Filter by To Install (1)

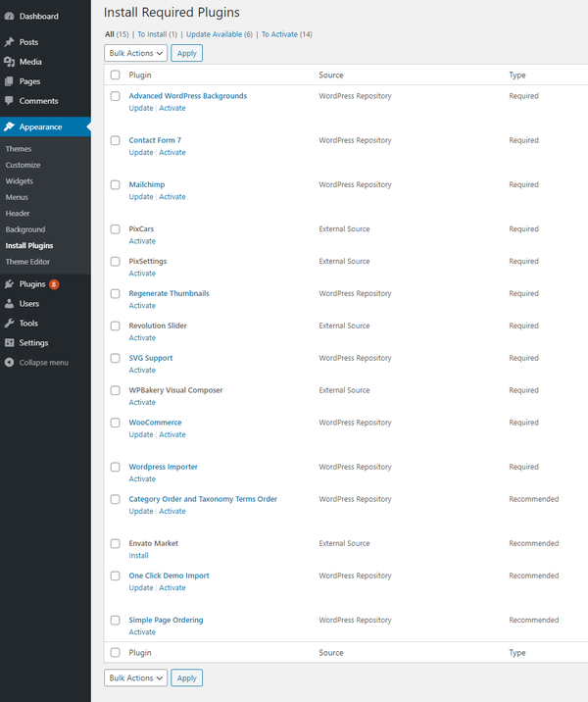[x=157, y=34]
